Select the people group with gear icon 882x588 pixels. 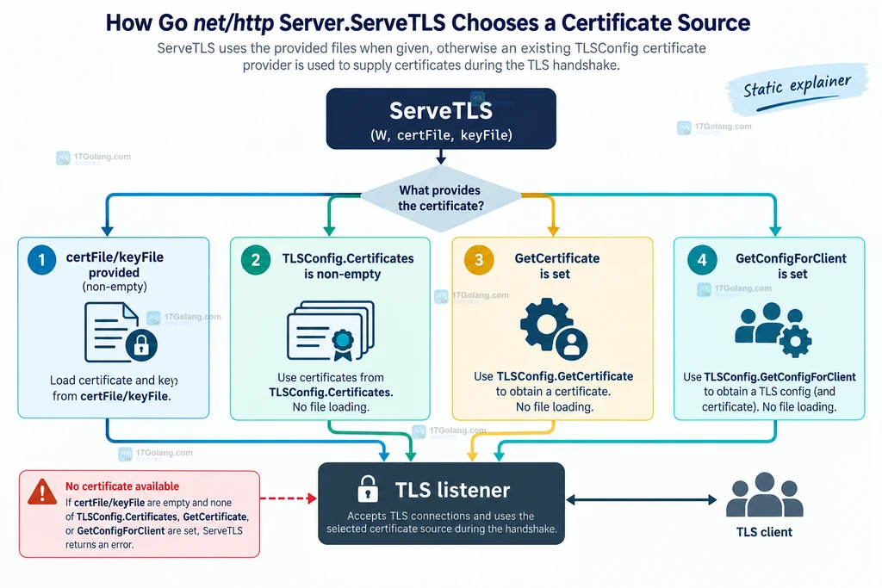[773, 330]
